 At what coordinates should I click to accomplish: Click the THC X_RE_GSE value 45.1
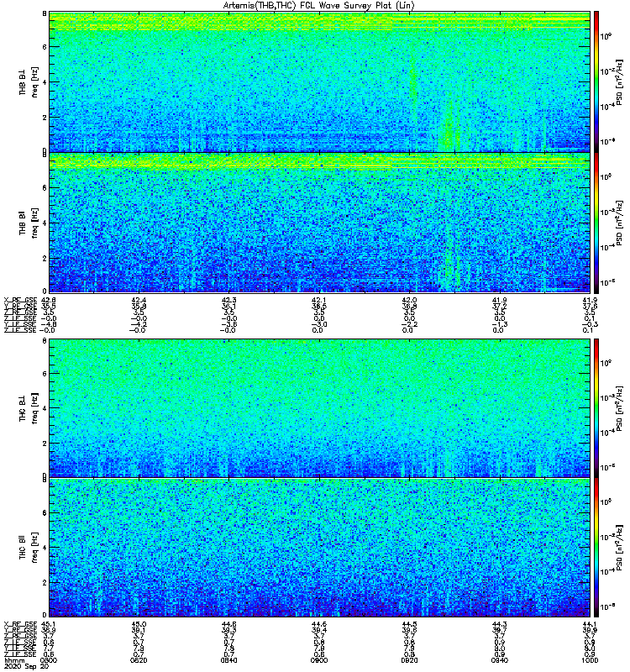49,624
